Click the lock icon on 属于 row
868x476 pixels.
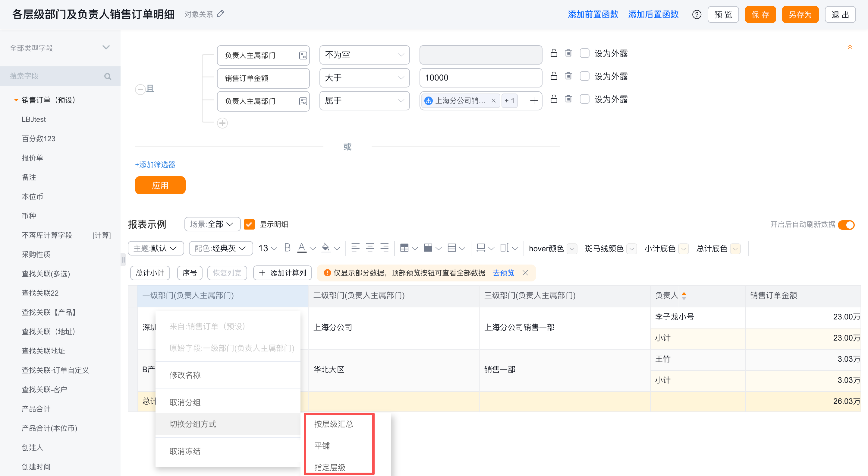(554, 99)
